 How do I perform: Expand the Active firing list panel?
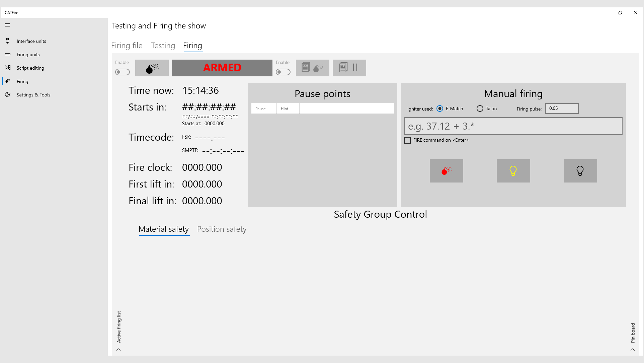click(x=118, y=349)
